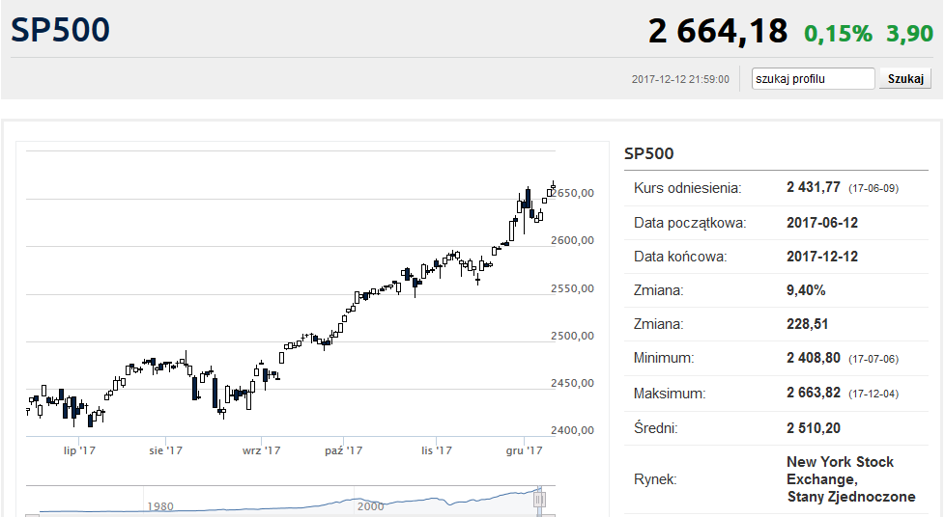The height and width of the screenshot is (517, 945).
Task: Select the Maksimum value 2 663,82
Action: (x=815, y=393)
